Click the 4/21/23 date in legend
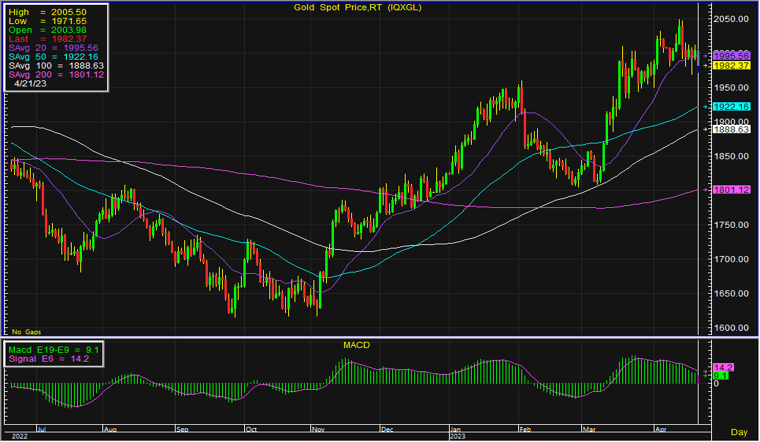 [32, 83]
